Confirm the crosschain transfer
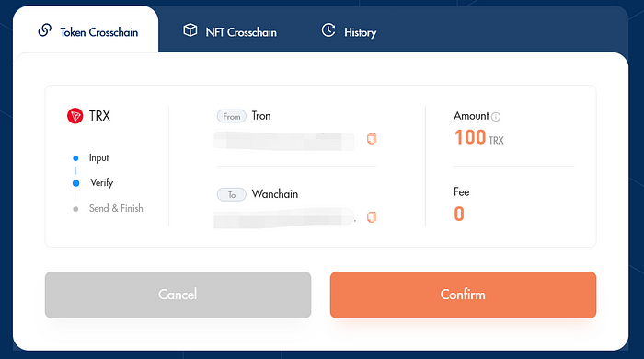The image size is (644, 359). (463, 295)
